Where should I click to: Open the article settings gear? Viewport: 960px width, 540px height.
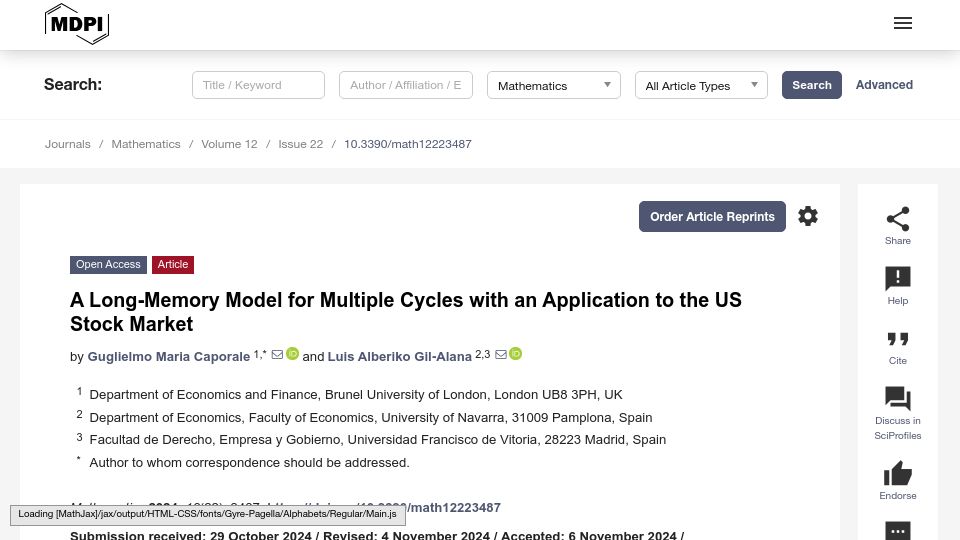[808, 216]
